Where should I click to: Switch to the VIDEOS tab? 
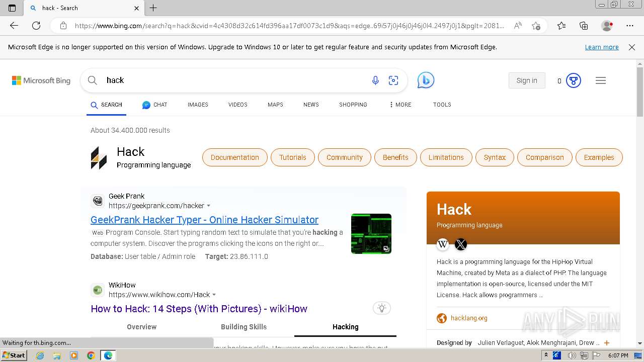238,105
